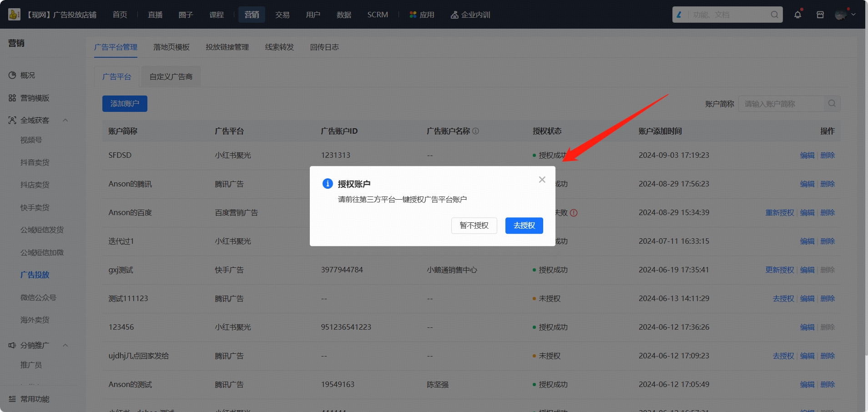Open 推广员 in the sidebar
868x412 pixels.
tap(31, 365)
